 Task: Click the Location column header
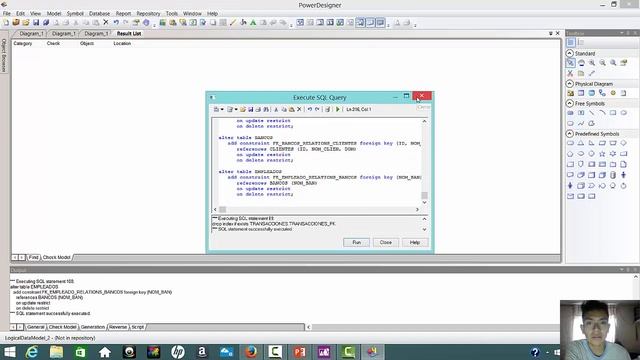click(x=122, y=43)
